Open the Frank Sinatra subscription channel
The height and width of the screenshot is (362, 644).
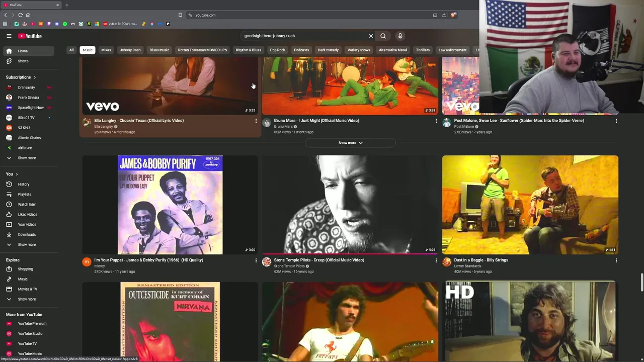click(29, 98)
